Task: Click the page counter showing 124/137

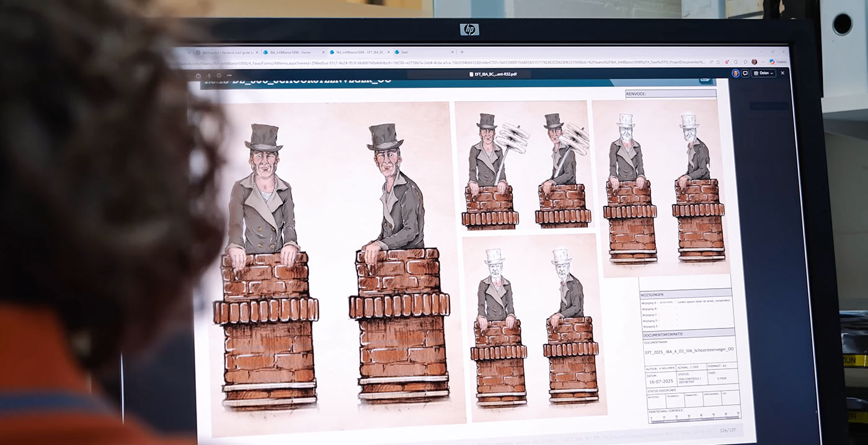Action: [728, 429]
